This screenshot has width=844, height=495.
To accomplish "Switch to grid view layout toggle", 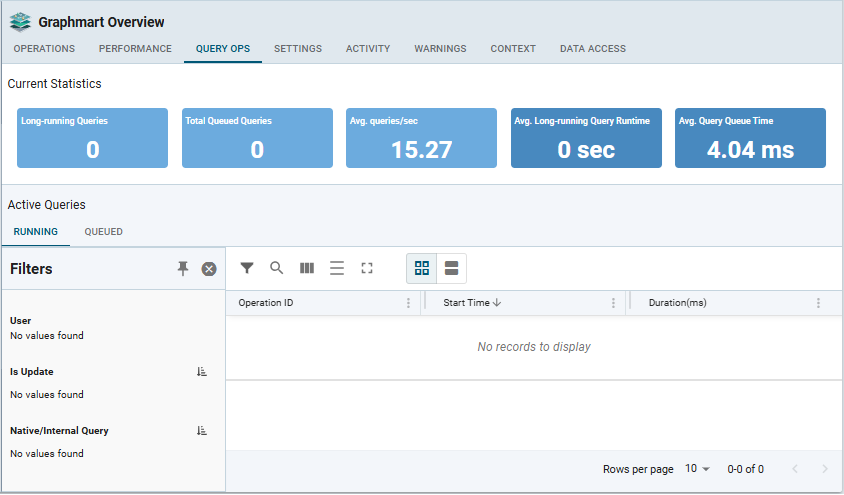I will 422,268.
